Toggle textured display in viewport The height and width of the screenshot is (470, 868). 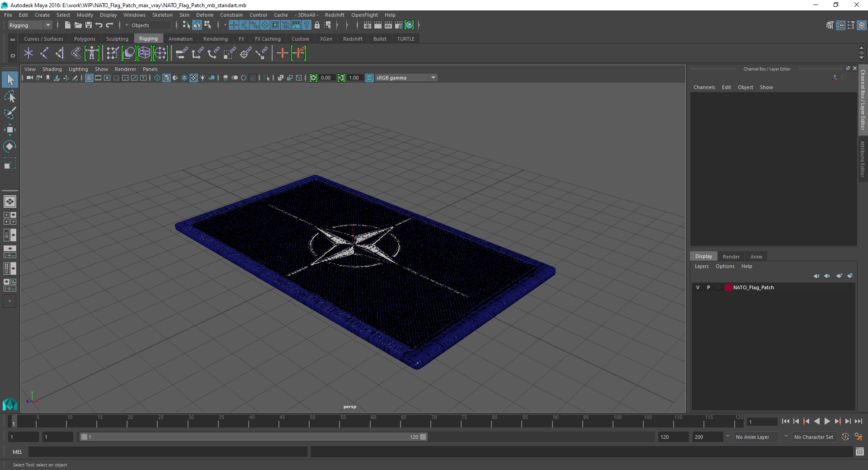pyautogui.click(x=193, y=78)
